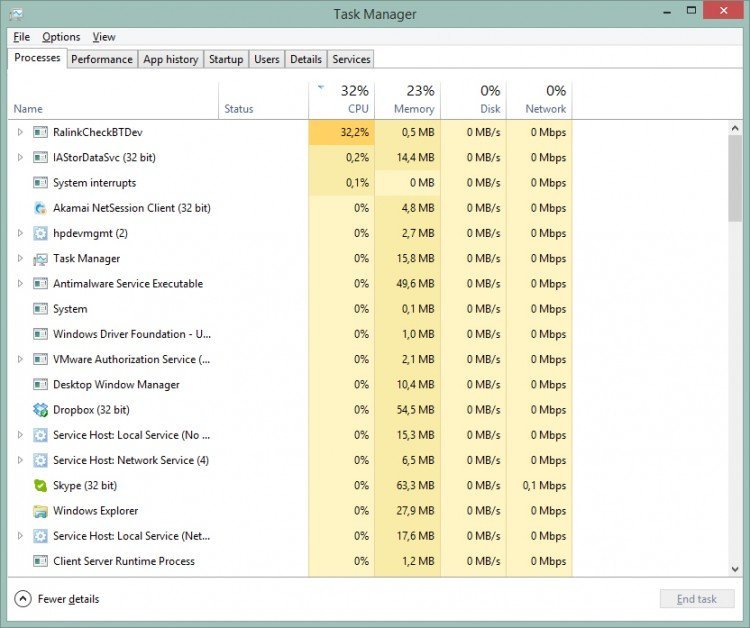The image size is (750, 628).
Task: Expand VMware Authorization Service row
Action: coord(20,359)
